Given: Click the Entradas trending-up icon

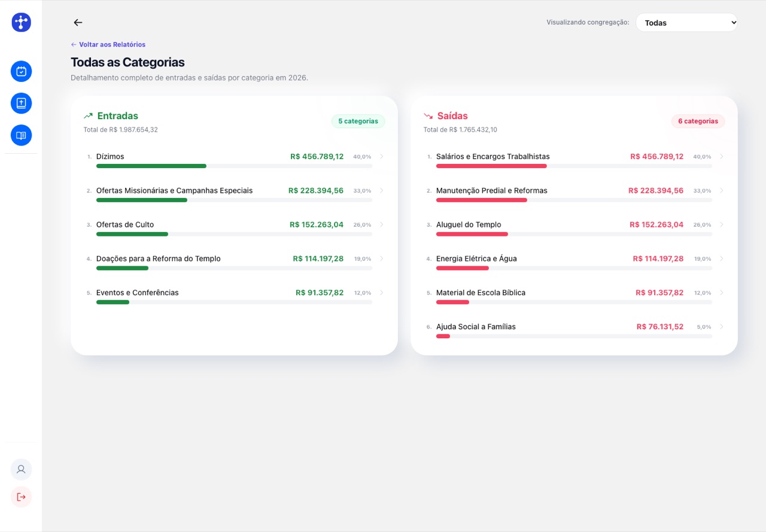Looking at the screenshot, I should coord(89,116).
